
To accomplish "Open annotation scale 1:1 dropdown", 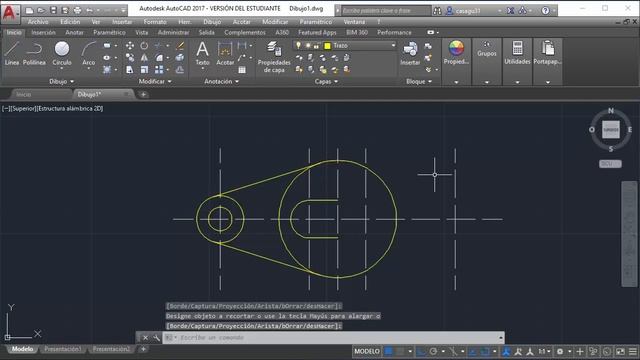I will coord(544,351).
